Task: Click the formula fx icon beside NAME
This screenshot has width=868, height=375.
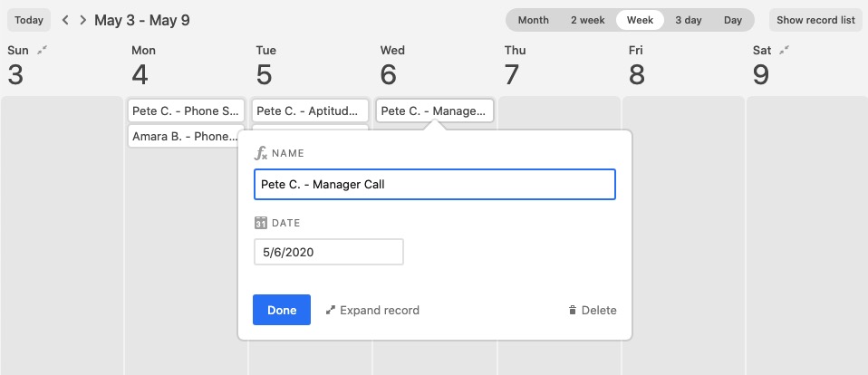Action: coord(261,153)
